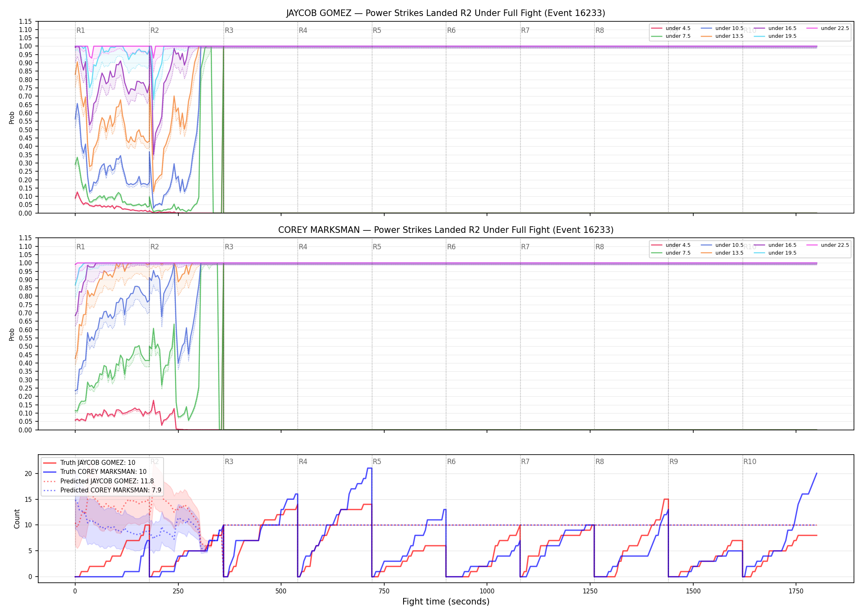The width and height of the screenshot is (863, 616).
Task: Click the COREY MARKSMAN chart title
Action: coord(446,230)
